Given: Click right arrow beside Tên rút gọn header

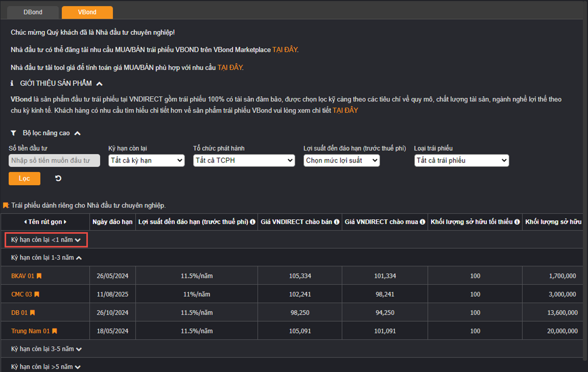Looking at the screenshot, I should pyautogui.click(x=65, y=222).
